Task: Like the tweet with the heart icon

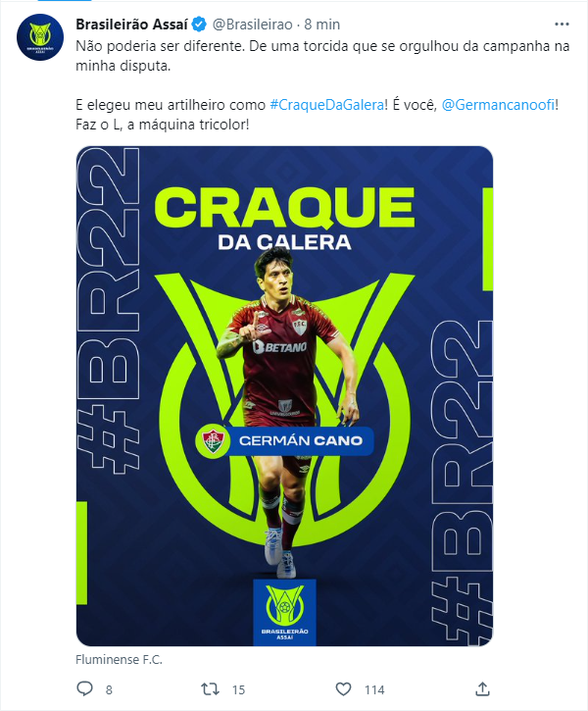Action: coord(343,689)
